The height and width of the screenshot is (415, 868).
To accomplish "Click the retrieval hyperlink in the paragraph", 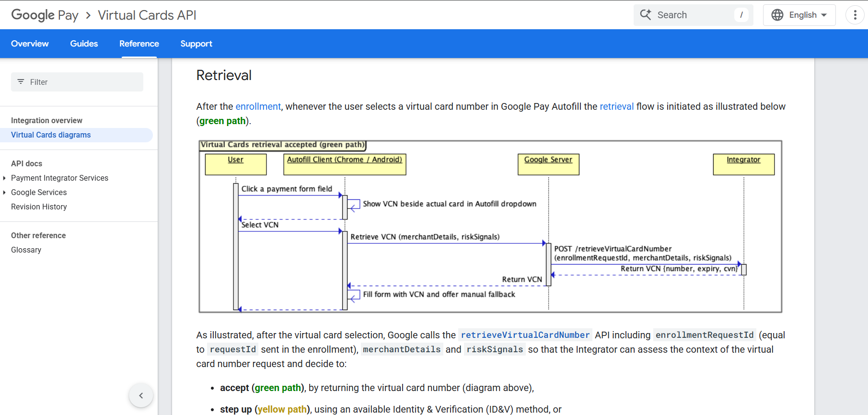I will pos(617,106).
